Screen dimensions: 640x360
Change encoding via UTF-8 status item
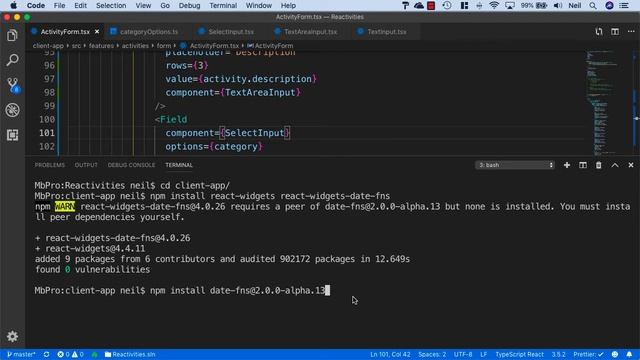[463, 354]
